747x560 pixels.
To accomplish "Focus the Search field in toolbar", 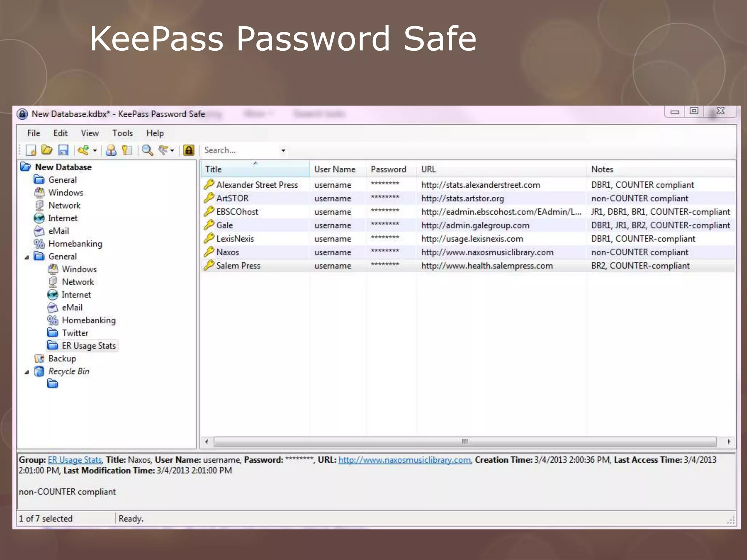I will tap(241, 150).
